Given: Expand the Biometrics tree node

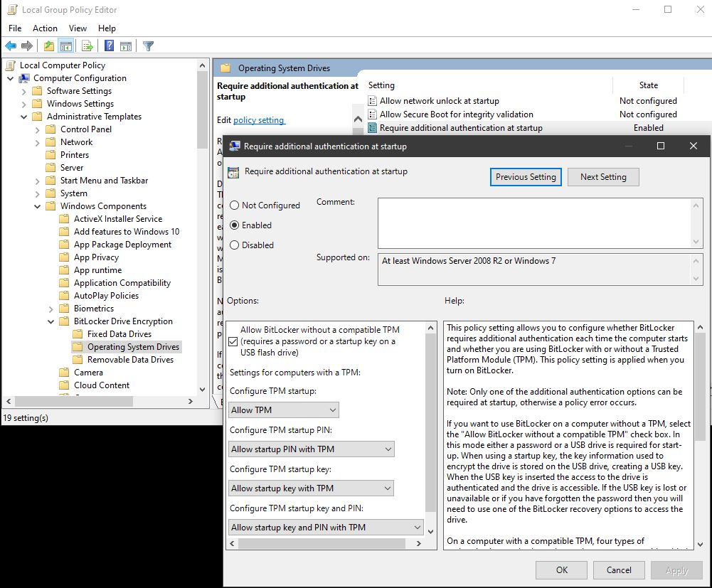Looking at the screenshot, I should [51, 309].
